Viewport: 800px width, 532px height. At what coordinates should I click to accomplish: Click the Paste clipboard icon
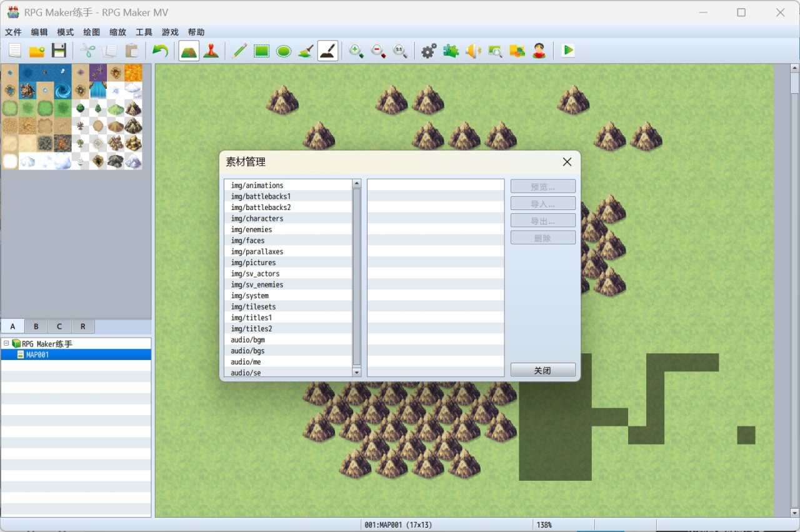click(x=131, y=51)
